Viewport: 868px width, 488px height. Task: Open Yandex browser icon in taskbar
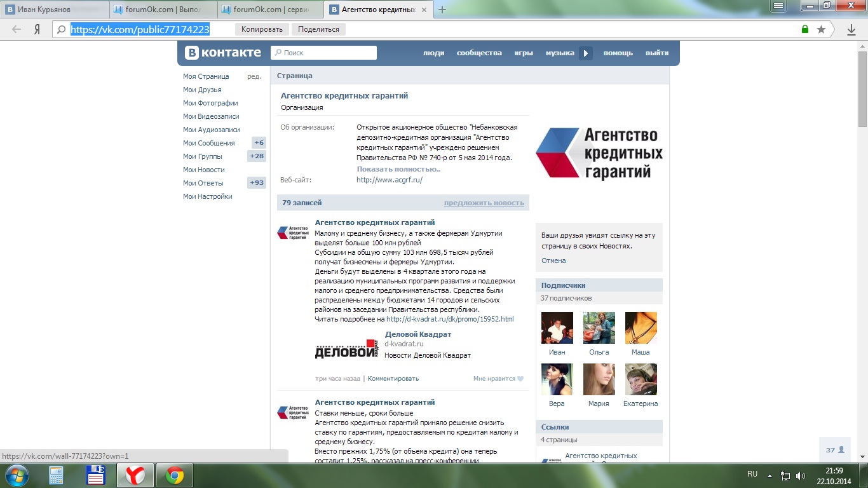[x=135, y=475]
